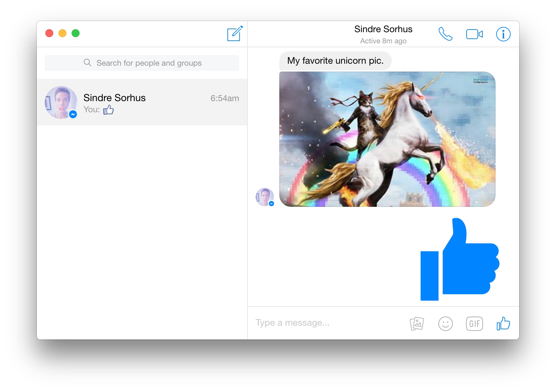Search for people and groups

tap(142, 63)
